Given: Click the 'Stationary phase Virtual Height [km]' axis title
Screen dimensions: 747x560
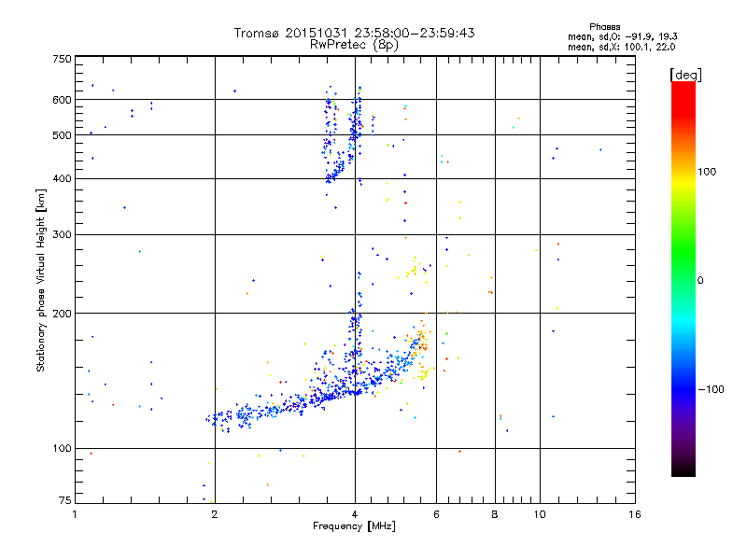Looking at the screenshot, I should click(x=40, y=280).
